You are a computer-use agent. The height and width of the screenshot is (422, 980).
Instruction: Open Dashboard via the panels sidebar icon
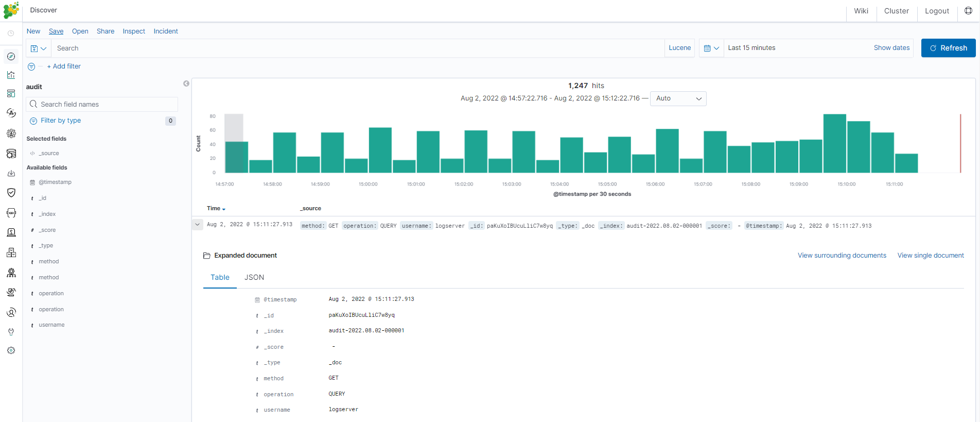(11, 94)
